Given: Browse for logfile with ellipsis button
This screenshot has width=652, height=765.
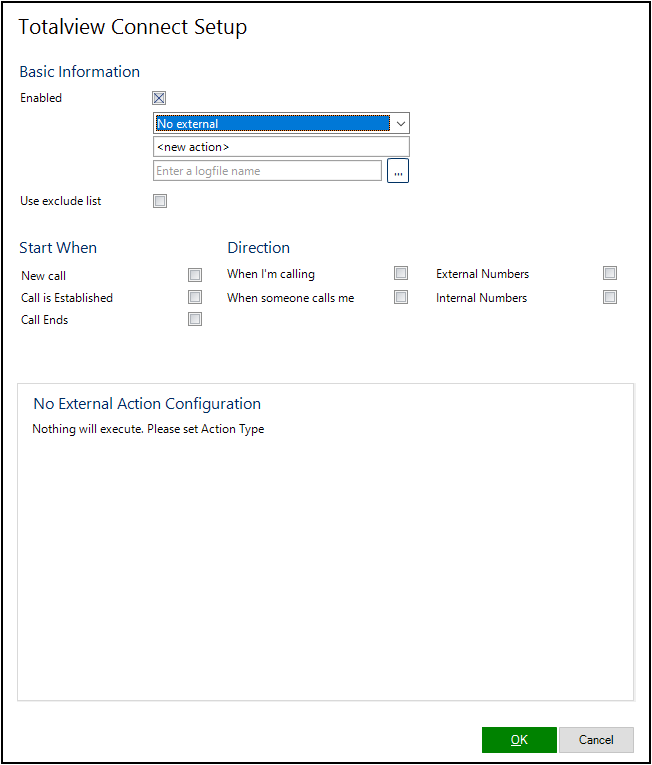Looking at the screenshot, I should point(398,171).
